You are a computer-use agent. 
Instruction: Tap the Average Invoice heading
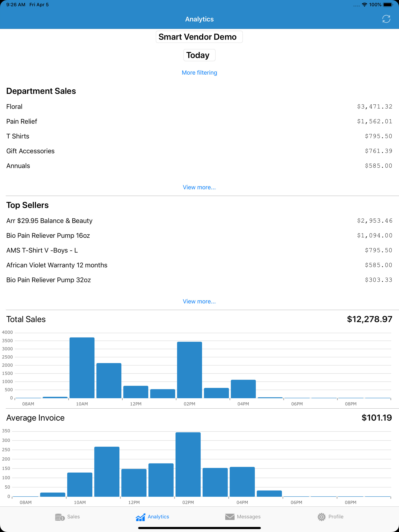tap(35, 418)
